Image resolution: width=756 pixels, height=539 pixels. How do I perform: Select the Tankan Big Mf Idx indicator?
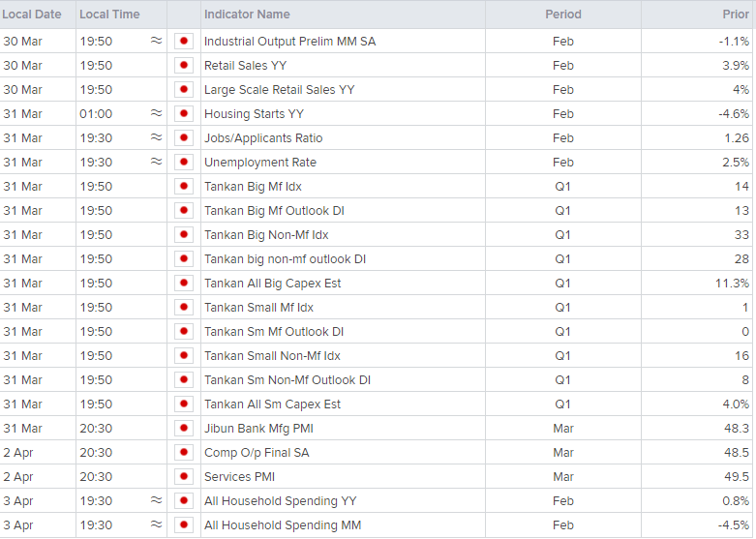[x=253, y=187]
